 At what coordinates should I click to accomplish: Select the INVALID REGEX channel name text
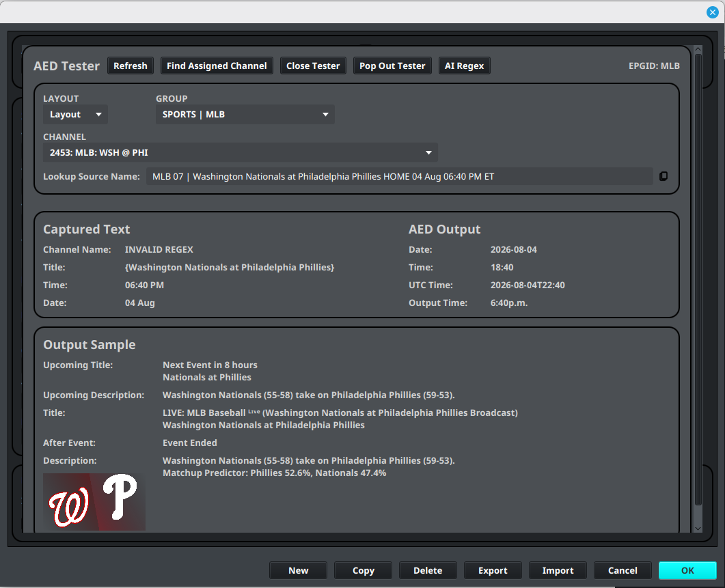pos(159,250)
